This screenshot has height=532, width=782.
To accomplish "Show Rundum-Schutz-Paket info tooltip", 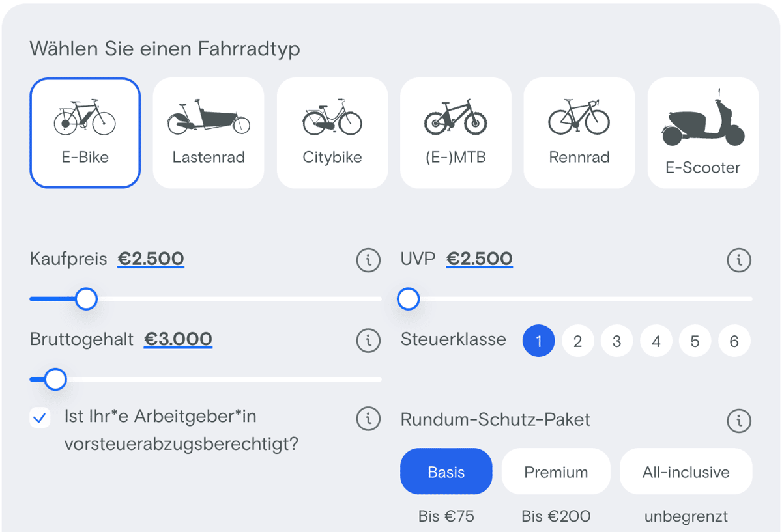I will 739,421.
